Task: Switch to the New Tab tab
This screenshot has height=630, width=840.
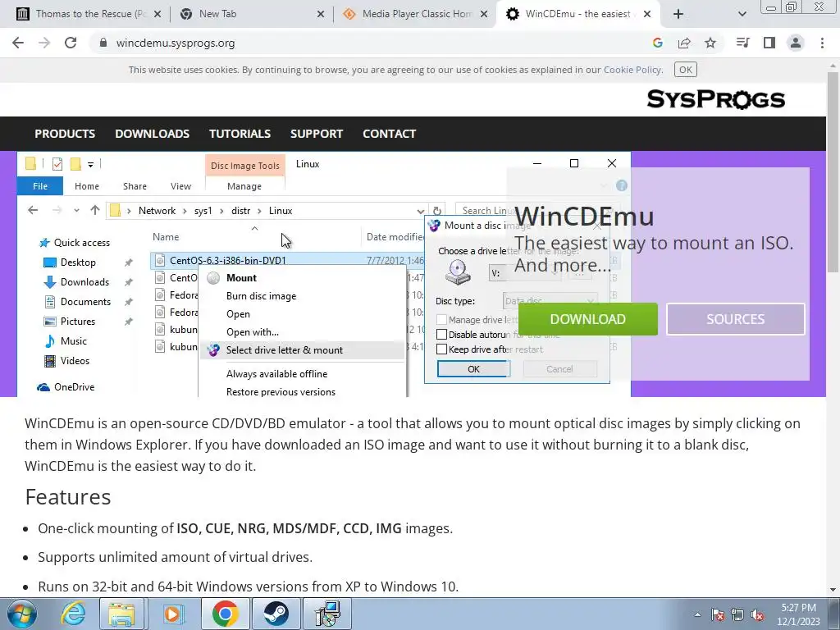Action: (252, 14)
